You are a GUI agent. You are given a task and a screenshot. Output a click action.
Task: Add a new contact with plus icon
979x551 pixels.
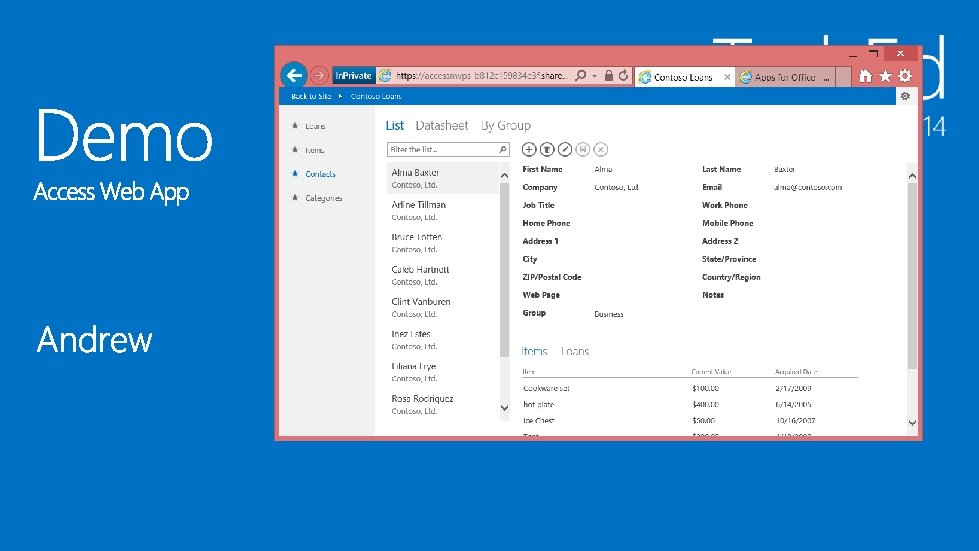click(x=529, y=149)
